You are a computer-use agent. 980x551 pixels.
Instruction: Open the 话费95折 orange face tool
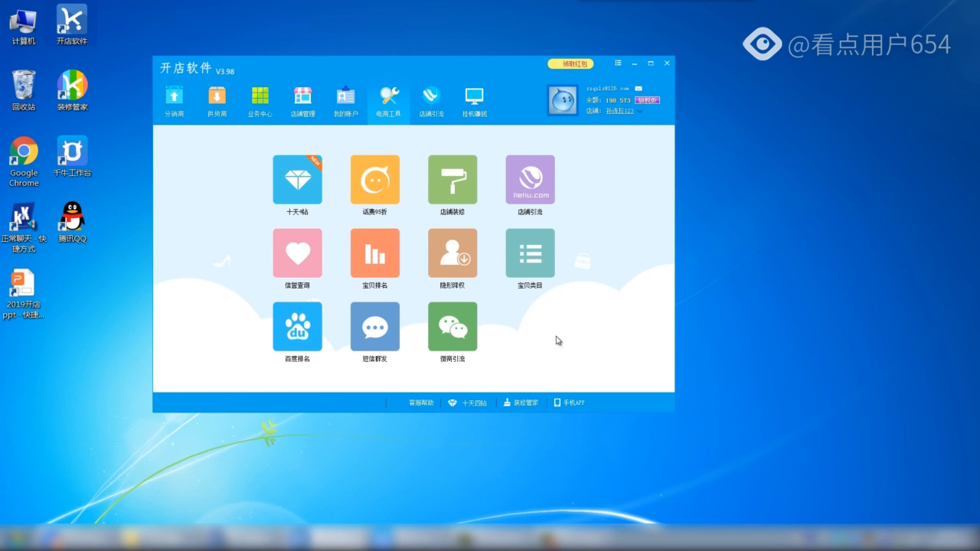click(x=374, y=180)
